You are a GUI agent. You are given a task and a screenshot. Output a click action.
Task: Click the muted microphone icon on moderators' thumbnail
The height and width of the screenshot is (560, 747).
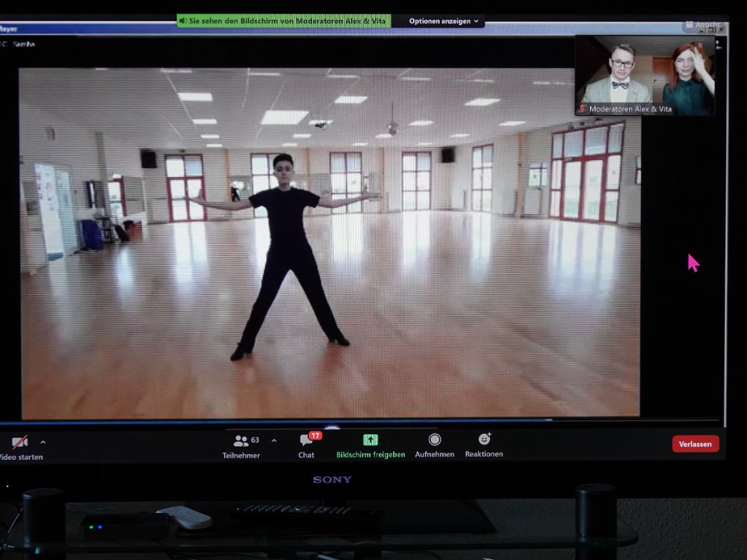pos(582,109)
